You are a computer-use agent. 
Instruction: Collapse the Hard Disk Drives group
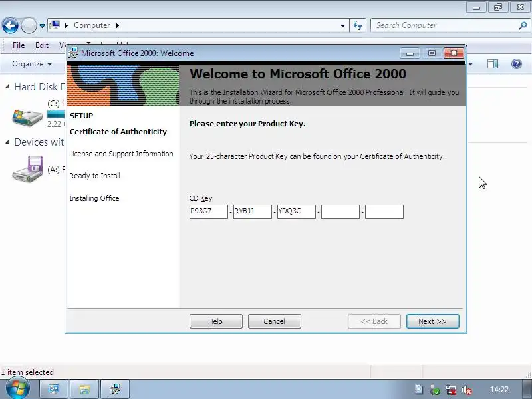pyautogui.click(x=7, y=87)
